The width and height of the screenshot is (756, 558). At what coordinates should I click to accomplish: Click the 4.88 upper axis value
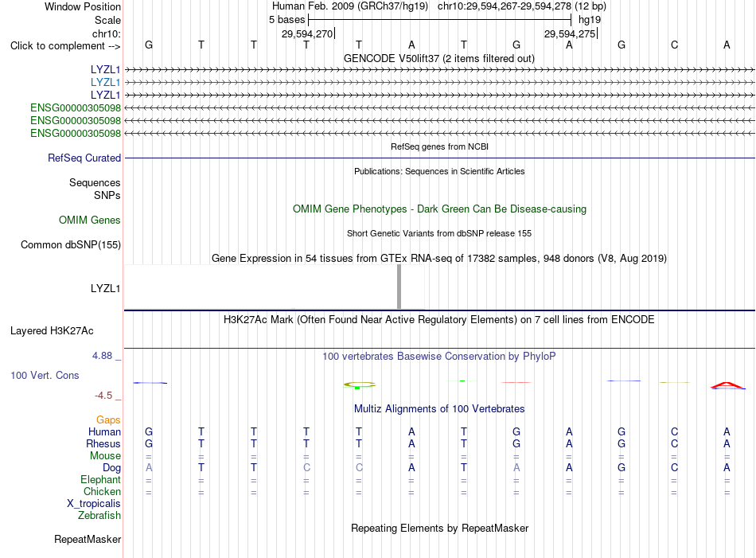coord(102,356)
